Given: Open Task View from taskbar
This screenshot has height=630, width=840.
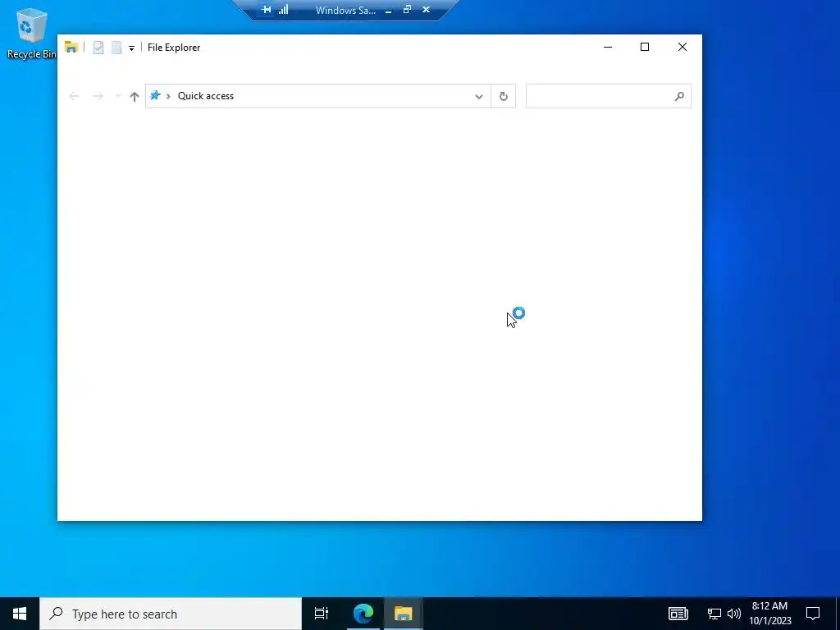Looking at the screenshot, I should pyautogui.click(x=322, y=614).
